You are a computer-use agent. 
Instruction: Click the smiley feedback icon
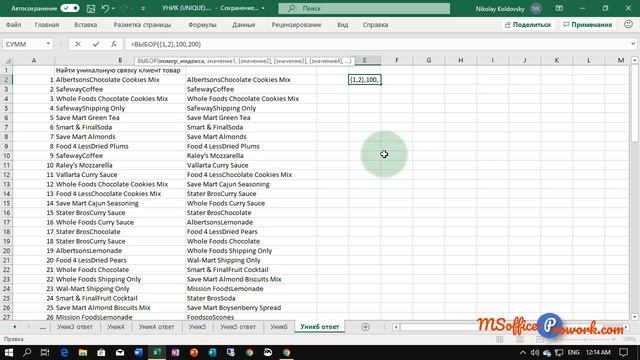coord(629,24)
